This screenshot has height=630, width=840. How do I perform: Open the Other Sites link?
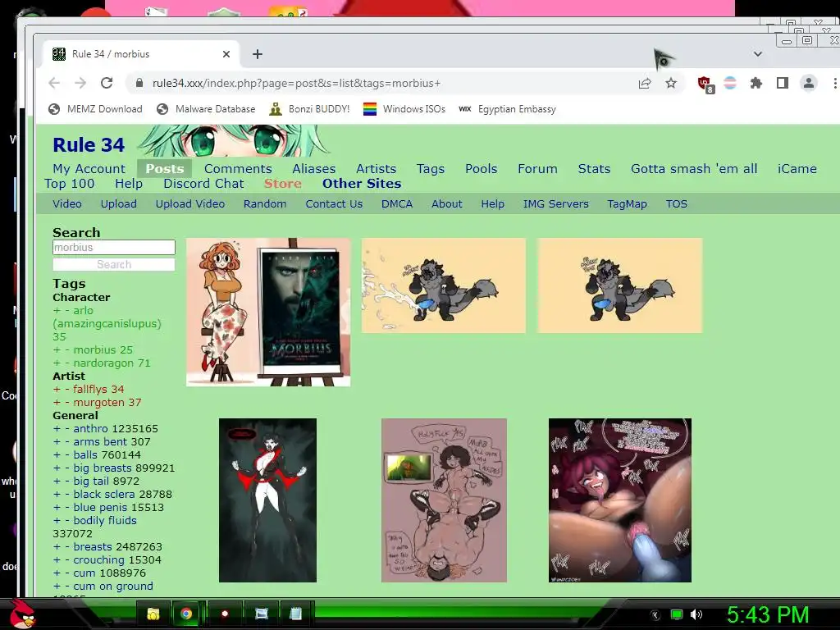tap(362, 184)
